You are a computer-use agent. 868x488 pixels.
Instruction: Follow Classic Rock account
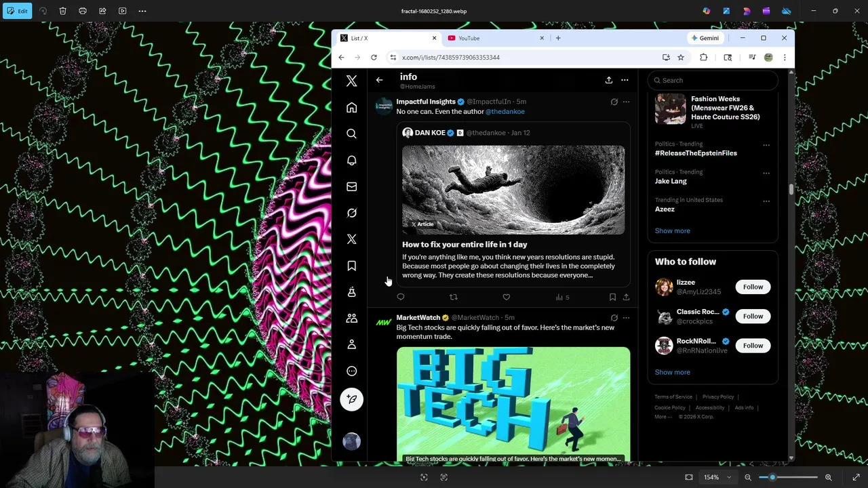click(x=753, y=316)
